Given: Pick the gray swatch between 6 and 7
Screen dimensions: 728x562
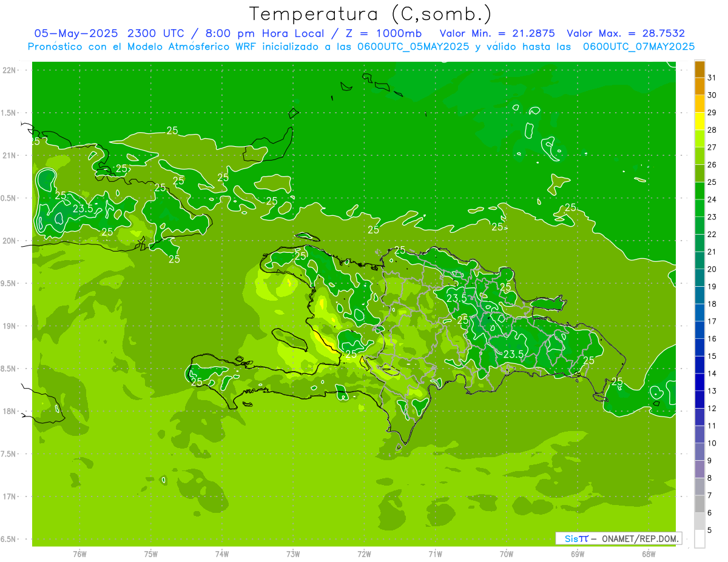Looking at the screenshot, I should [699, 504].
